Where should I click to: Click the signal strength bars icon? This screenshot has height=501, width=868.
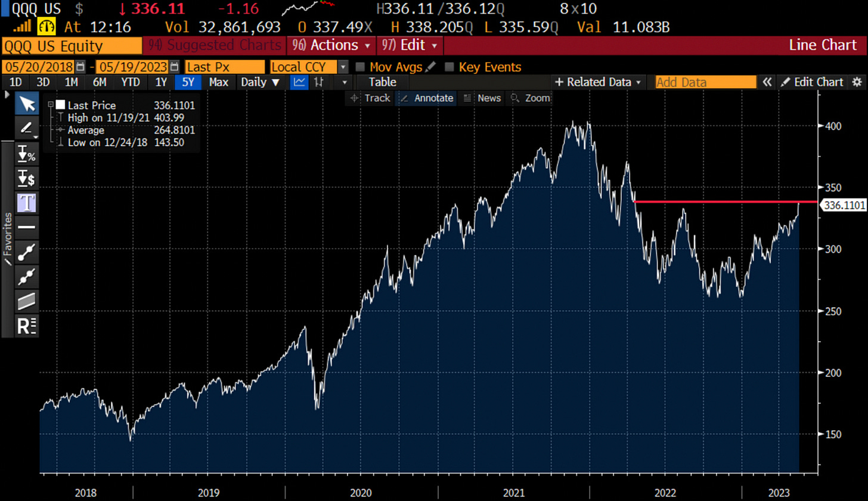coord(22,27)
